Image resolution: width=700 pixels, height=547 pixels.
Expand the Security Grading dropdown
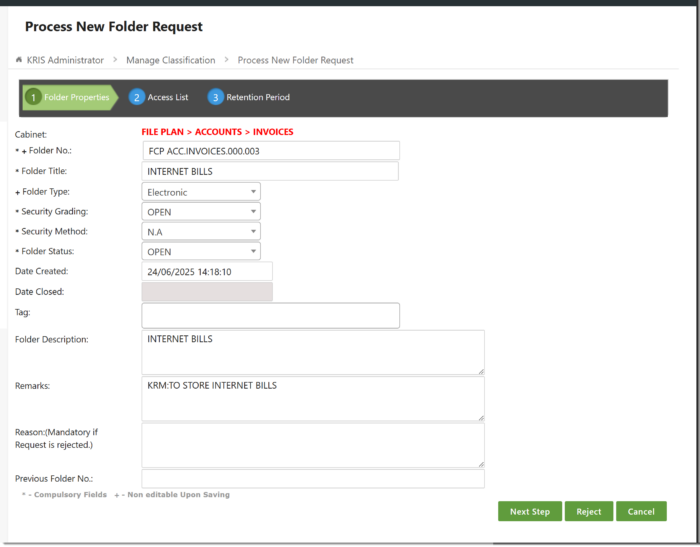(201, 212)
